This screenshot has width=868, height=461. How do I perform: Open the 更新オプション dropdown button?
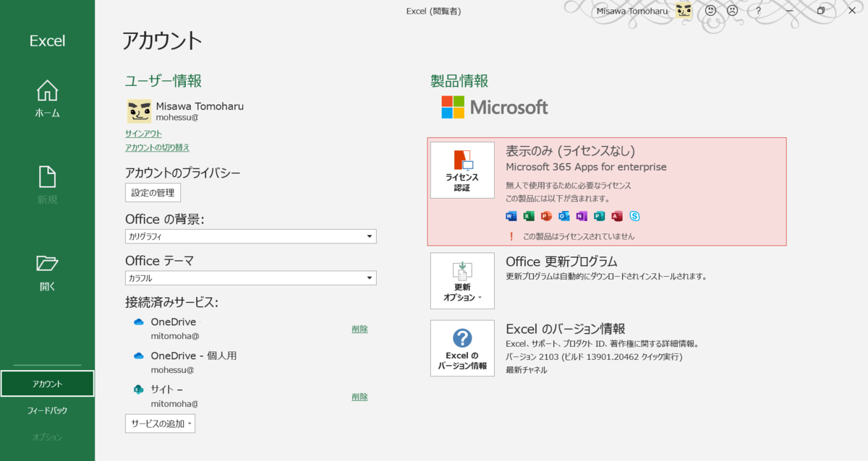pyautogui.click(x=462, y=283)
